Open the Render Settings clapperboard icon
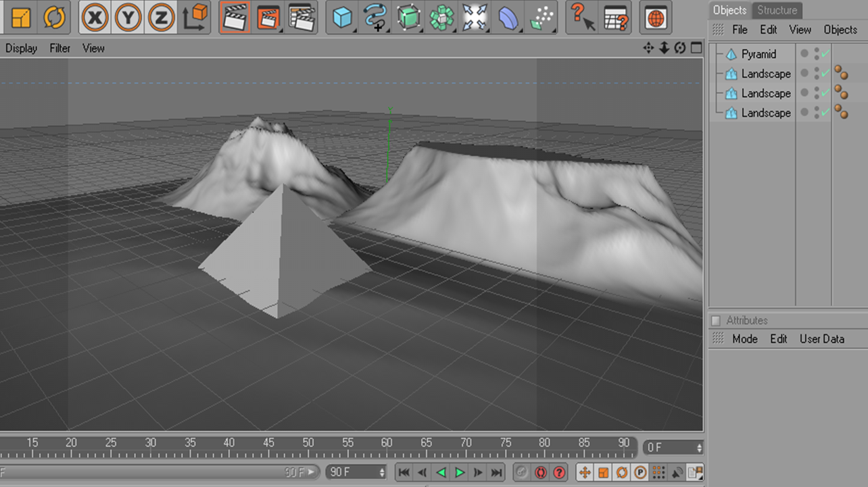Image resolution: width=868 pixels, height=487 pixels. [x=303, y=18]
